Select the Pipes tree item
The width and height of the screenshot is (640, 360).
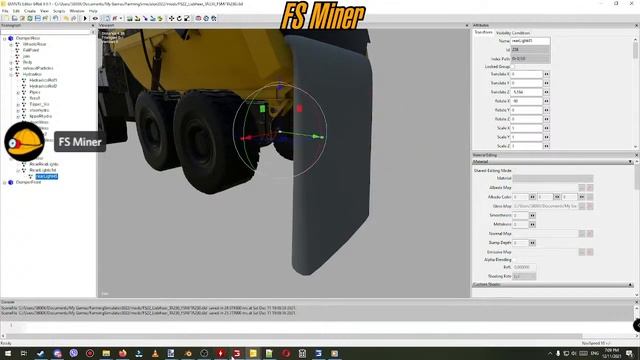point(35,92)
